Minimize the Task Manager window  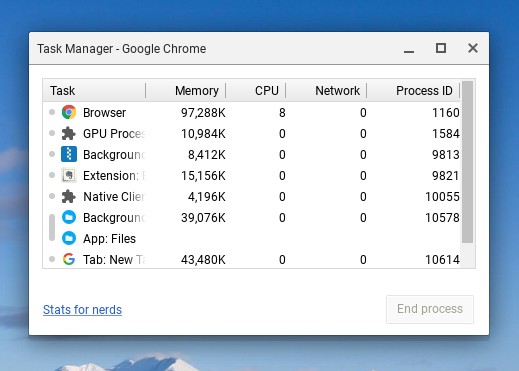[x=409, y=50]
